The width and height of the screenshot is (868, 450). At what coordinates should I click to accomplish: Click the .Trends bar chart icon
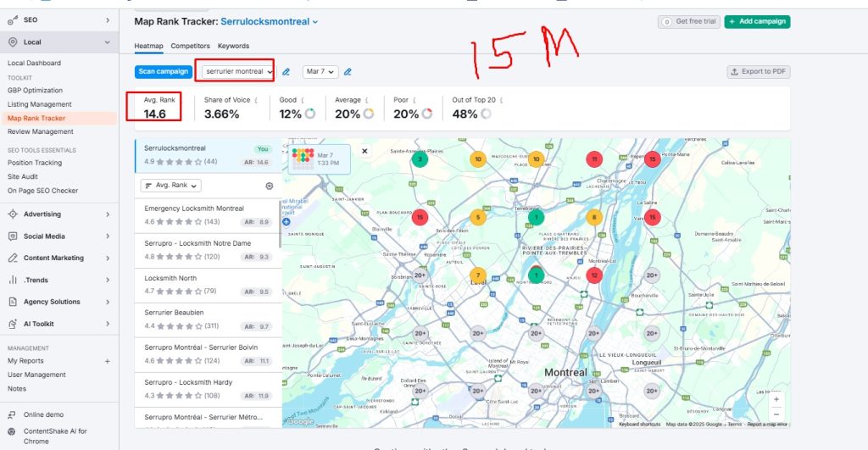point(13,280)
